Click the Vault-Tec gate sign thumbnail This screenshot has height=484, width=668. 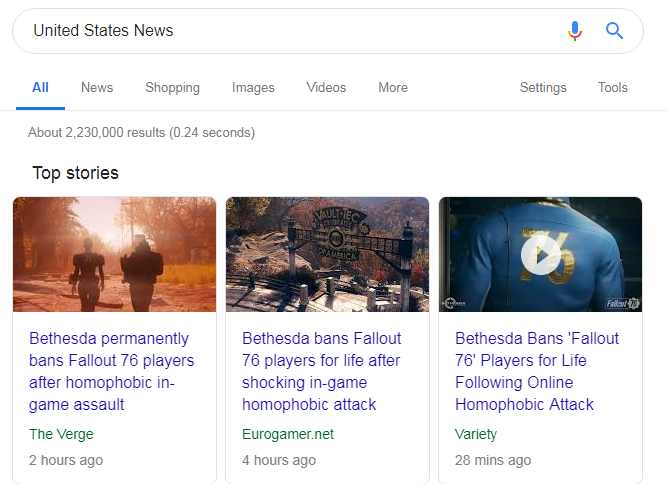[x=327, y=254]
